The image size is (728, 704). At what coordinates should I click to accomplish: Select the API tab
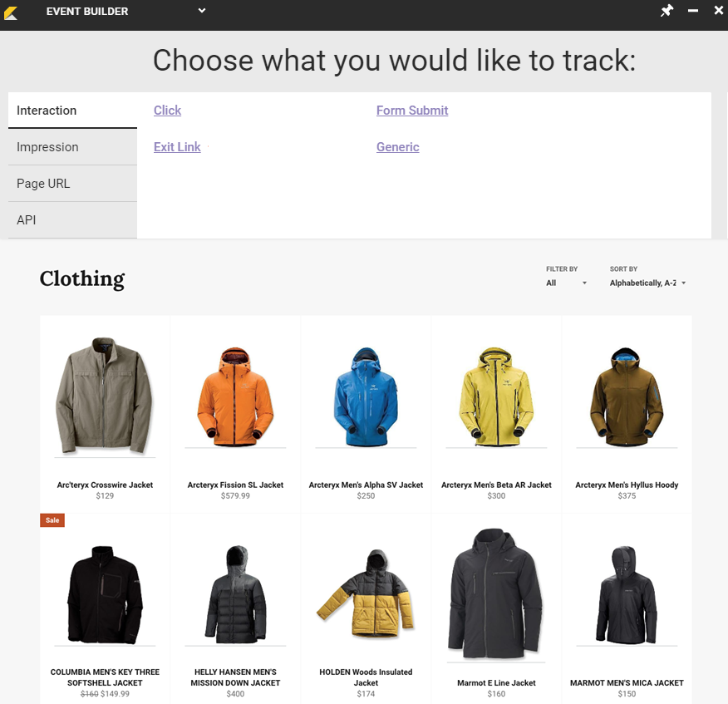point(72,220)
